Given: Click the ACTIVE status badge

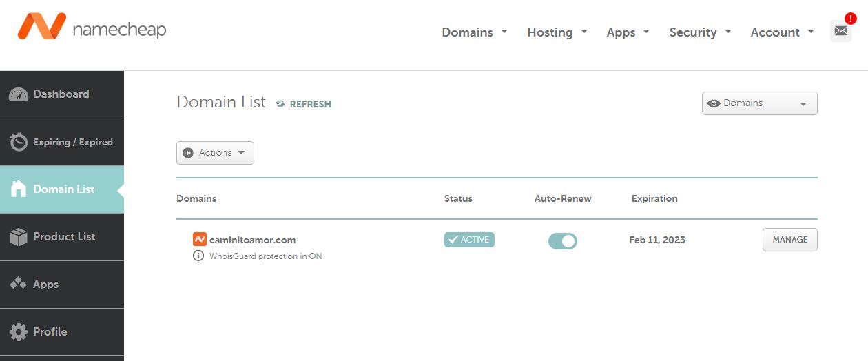Looking at the screenshot, I should pyautogui.click(x=469, y=240).
